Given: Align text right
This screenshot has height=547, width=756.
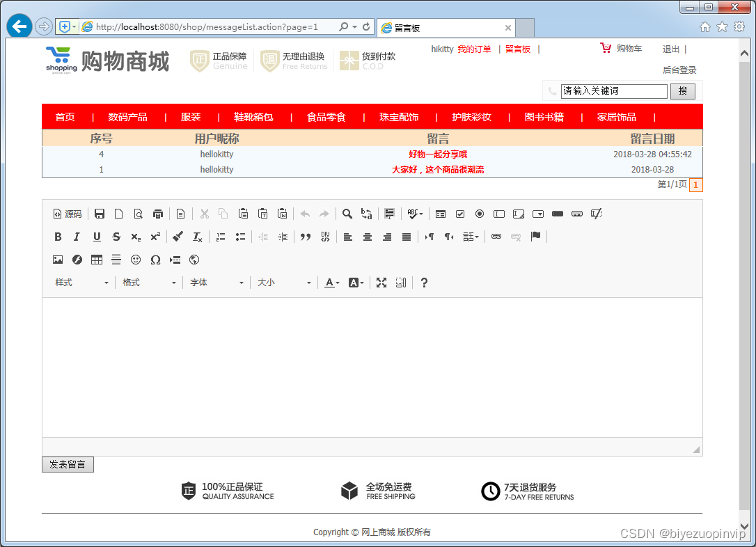Looking at the screenshot, I should (386, 237).
